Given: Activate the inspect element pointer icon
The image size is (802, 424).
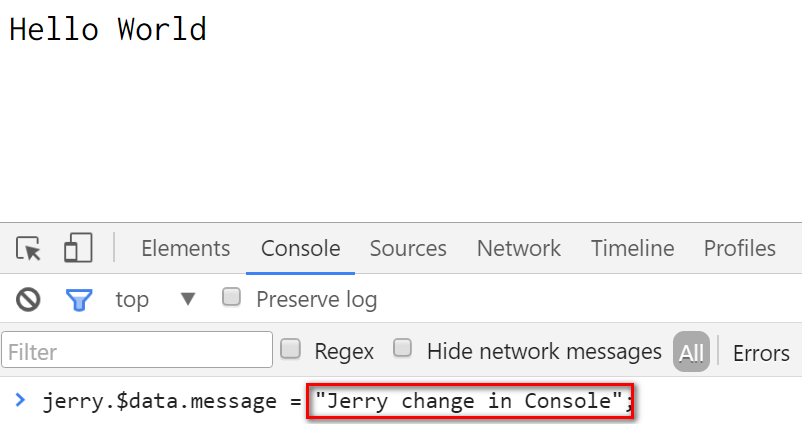Looking at the screenshot, I should (28, 249).
